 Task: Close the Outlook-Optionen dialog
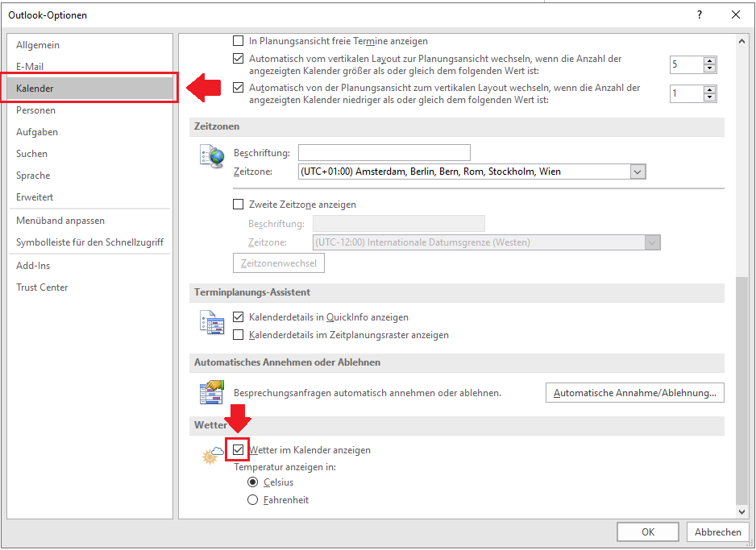[736, 15]
